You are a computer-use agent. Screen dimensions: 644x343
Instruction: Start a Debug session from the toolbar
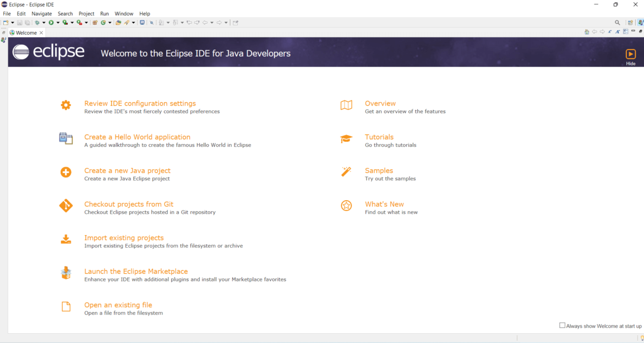tap(37, 23)
